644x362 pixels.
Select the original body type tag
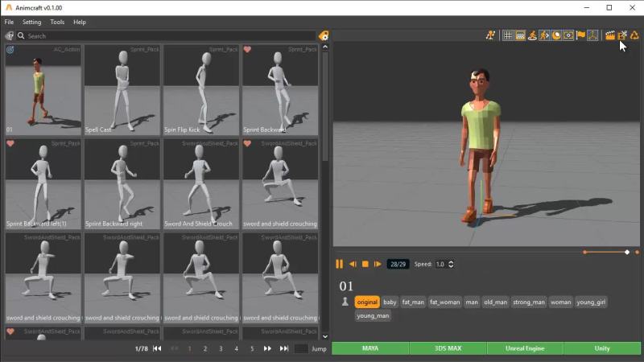coord(367,302)
